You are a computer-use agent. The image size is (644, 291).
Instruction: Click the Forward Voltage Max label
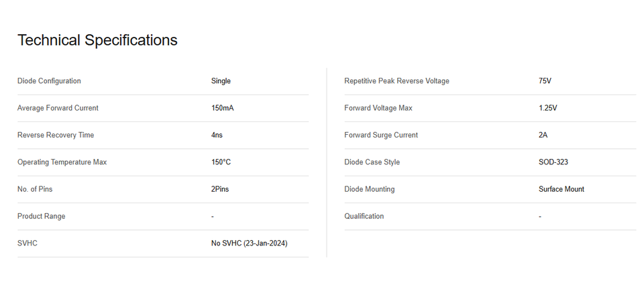pyautogui.click(x=378, y=108)
